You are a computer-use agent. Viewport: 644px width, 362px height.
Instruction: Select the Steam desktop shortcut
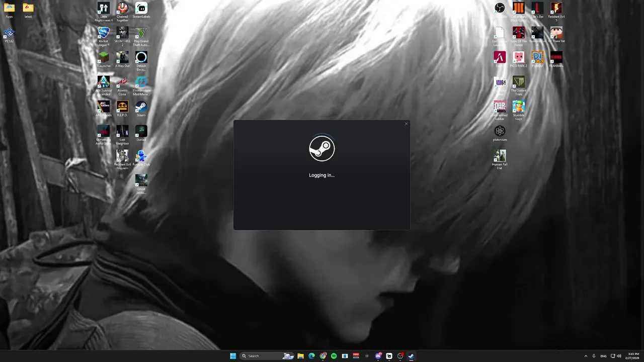pos(141,109)
